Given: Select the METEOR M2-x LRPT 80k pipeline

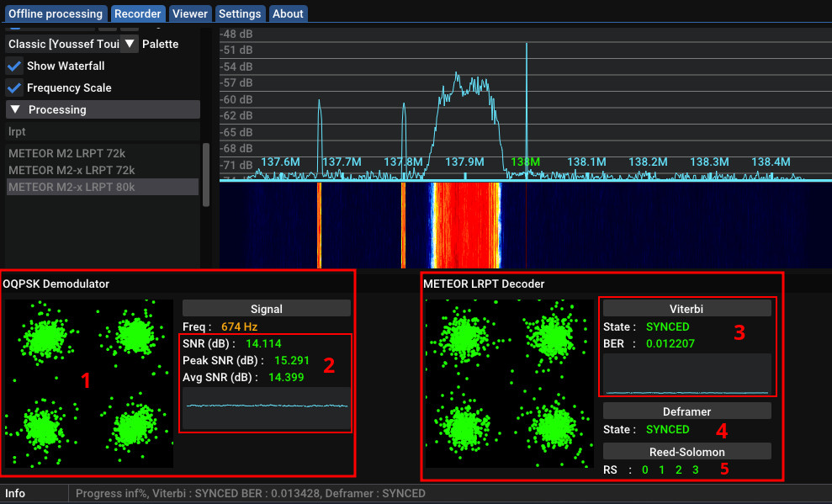Looking at the screenshot, I should tap(72, 185).
